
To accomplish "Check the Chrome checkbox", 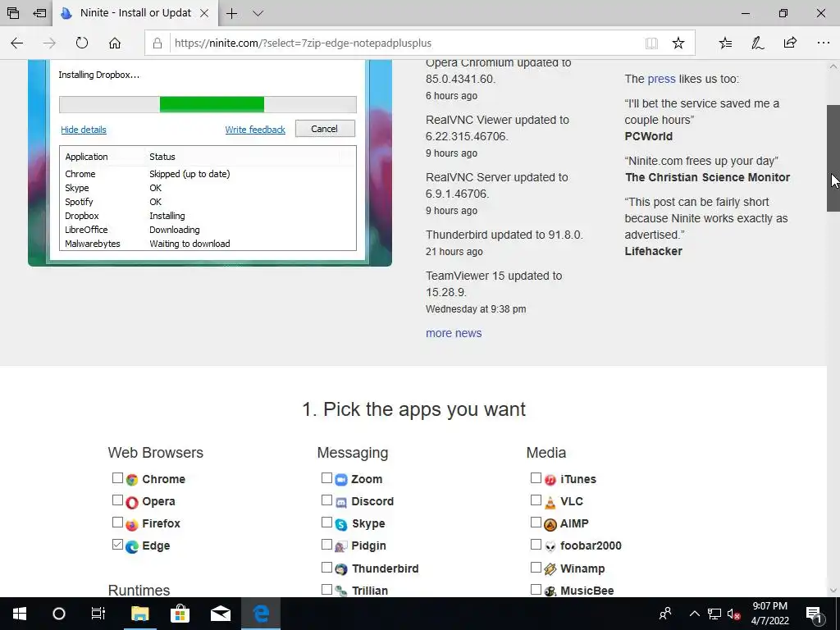I will pyautogui.click(x=118, y=478).
